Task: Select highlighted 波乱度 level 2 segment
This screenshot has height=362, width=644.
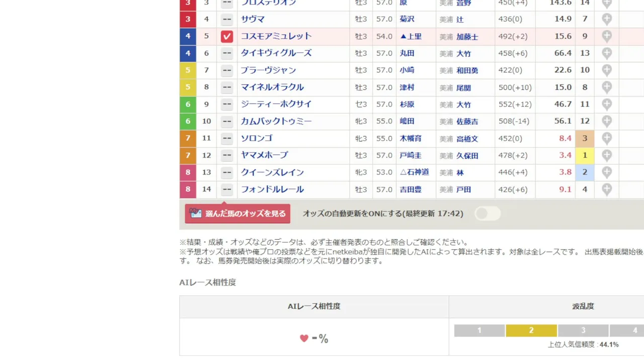Action: 531,330
